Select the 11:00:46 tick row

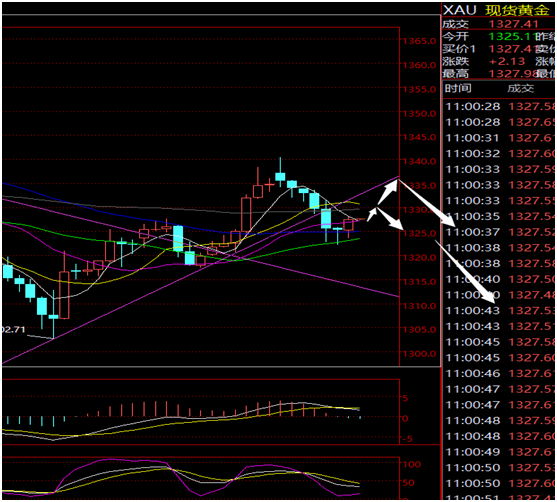coord(500,373)
